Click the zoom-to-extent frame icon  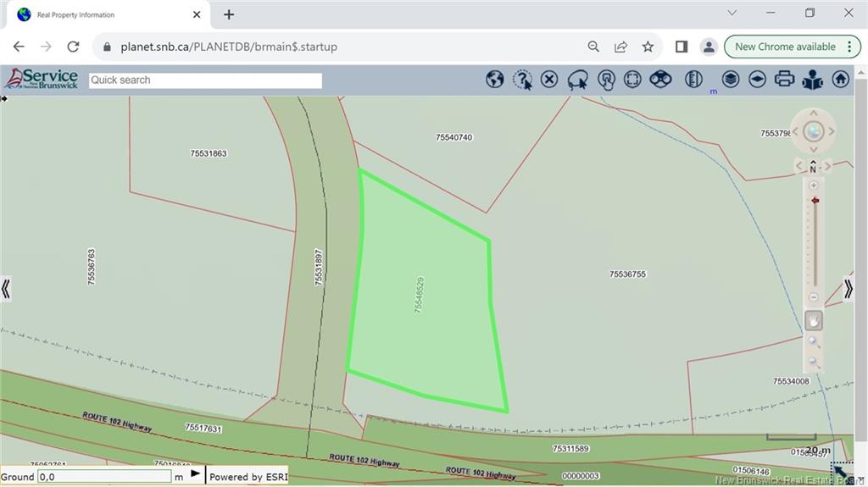[x=632, y=80]
